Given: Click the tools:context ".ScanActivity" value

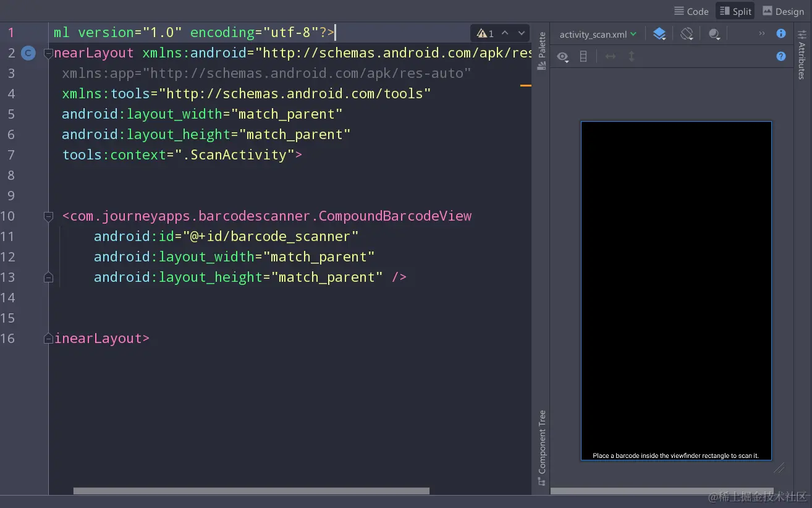Looking at the screenshot, I should click(x=235, y=155).
